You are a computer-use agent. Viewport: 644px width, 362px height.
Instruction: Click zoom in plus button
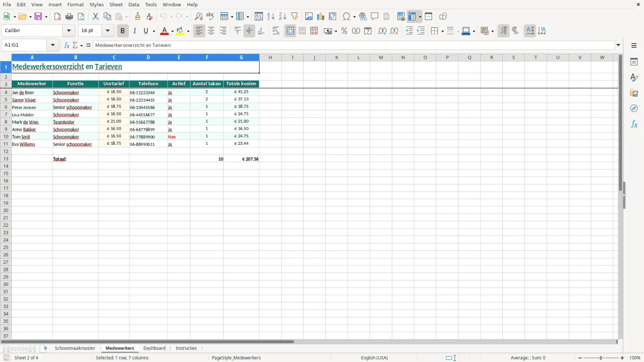click(623, 358)
